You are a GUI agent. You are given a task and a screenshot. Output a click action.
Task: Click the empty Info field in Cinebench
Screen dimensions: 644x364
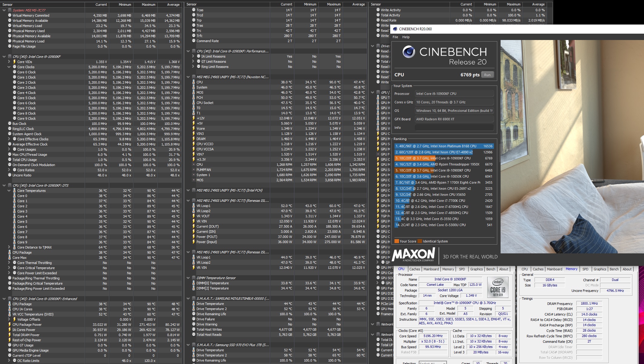pyautogui.click(x=454, y=128)
